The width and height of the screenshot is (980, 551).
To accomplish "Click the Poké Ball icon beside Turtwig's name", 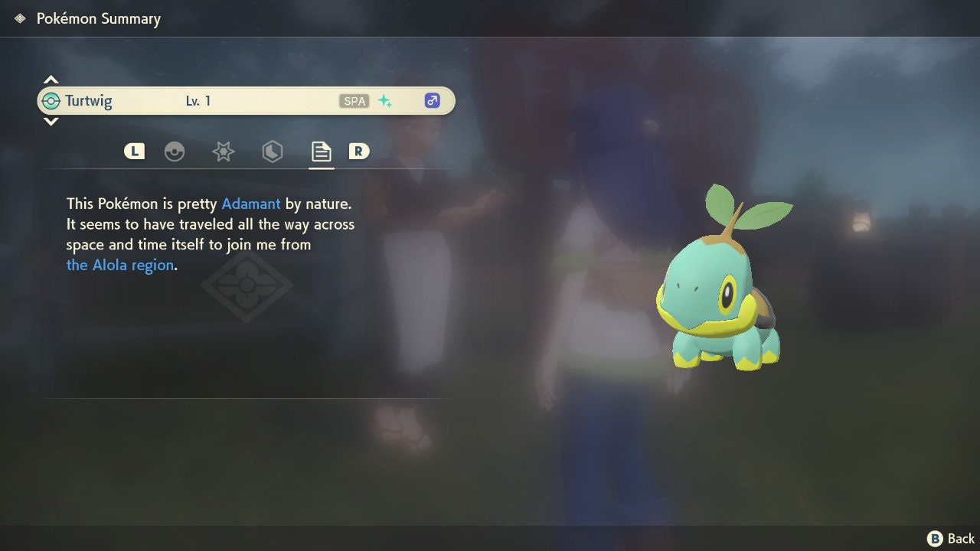I will (x=51, y=101).
